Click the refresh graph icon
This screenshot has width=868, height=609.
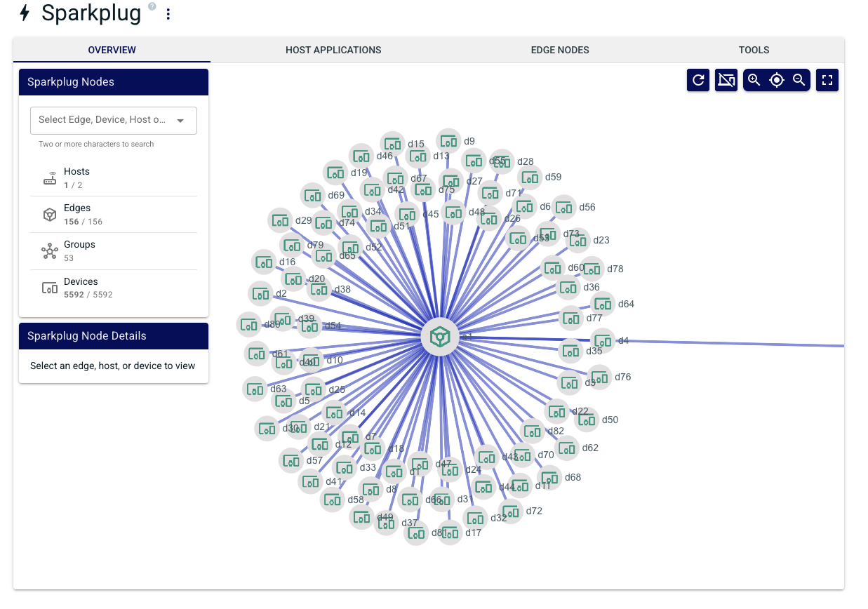tap(698, 80)
